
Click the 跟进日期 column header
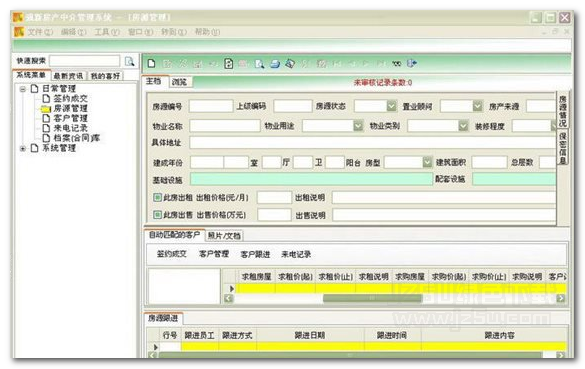click(310, 335)
